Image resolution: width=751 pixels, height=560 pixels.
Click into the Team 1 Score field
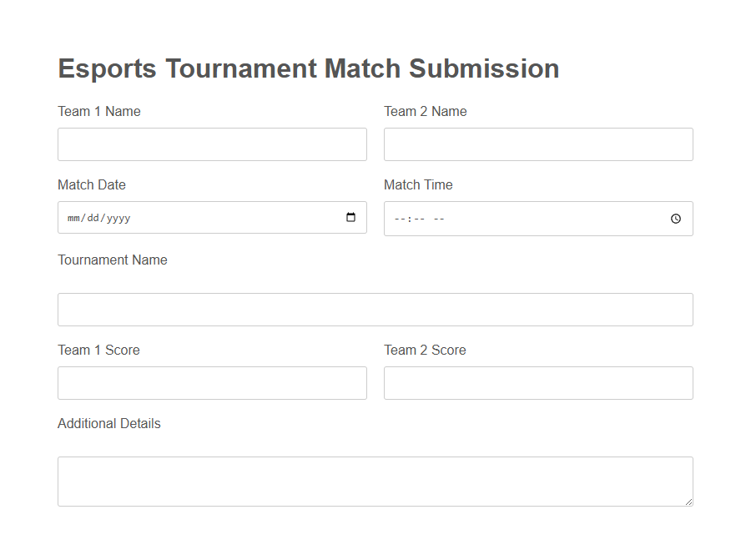tap(212, 382)
